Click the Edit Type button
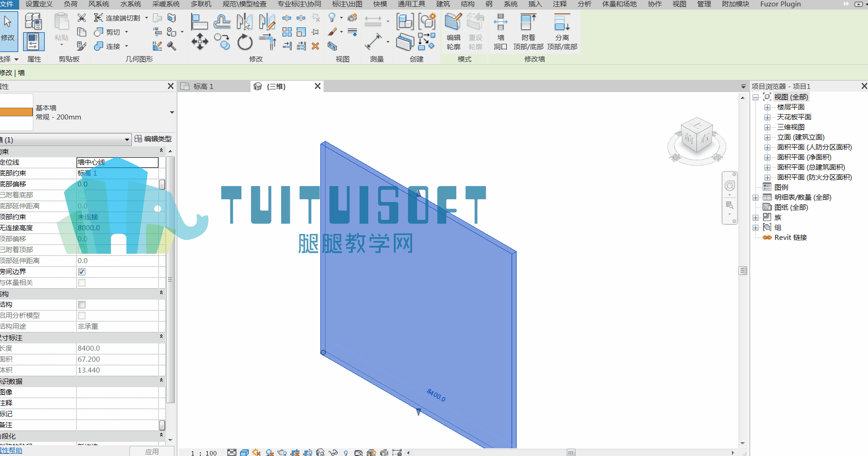868x456 pixels. tap(153, 139)
